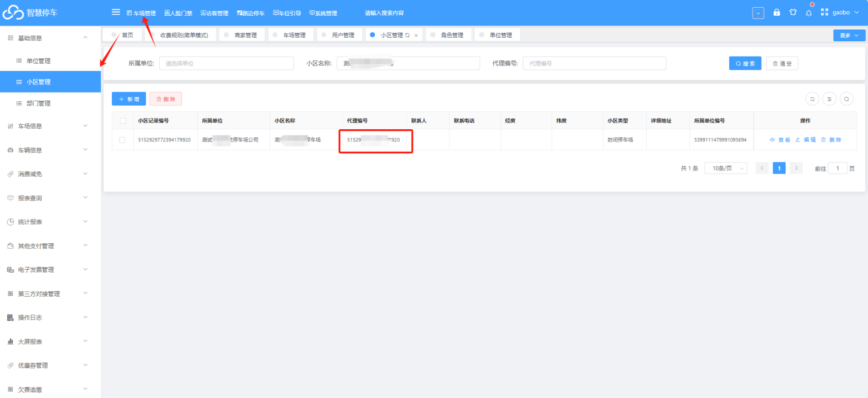This screenshot has width=868, height=398.
Task: Tick the select-all checkbox in table header
Action: 123,121
